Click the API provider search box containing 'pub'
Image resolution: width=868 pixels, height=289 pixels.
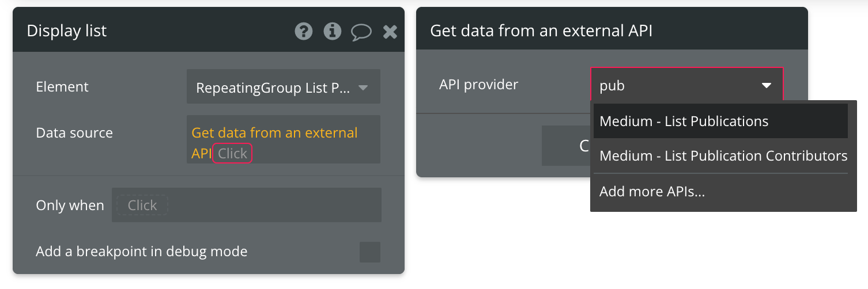(x=674, y=86)
